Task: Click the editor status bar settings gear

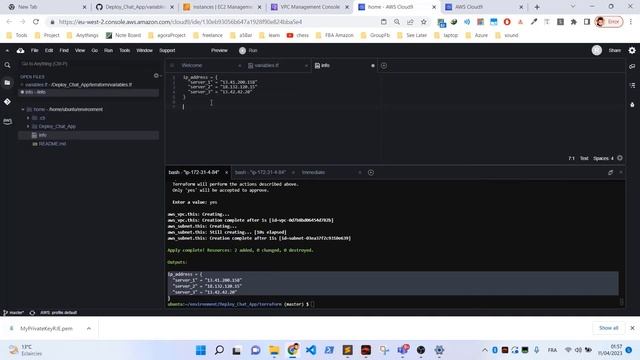Action: click(620, 158)
